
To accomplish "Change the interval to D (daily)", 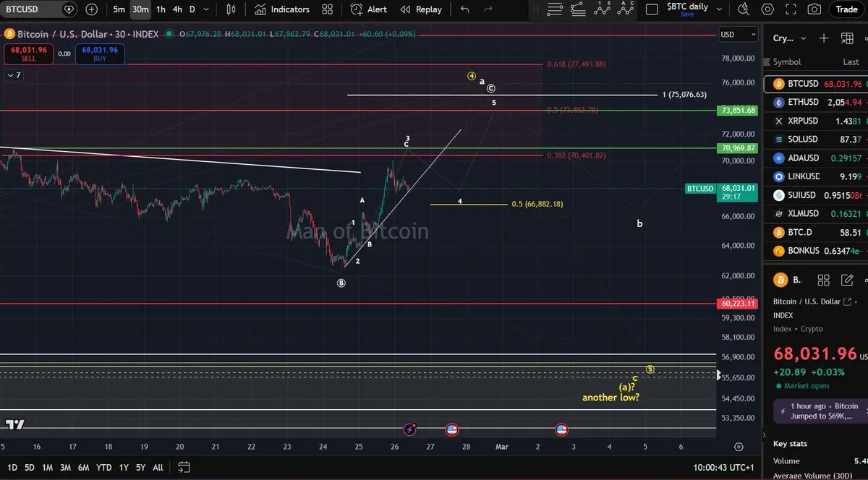I will coord(192,9).
